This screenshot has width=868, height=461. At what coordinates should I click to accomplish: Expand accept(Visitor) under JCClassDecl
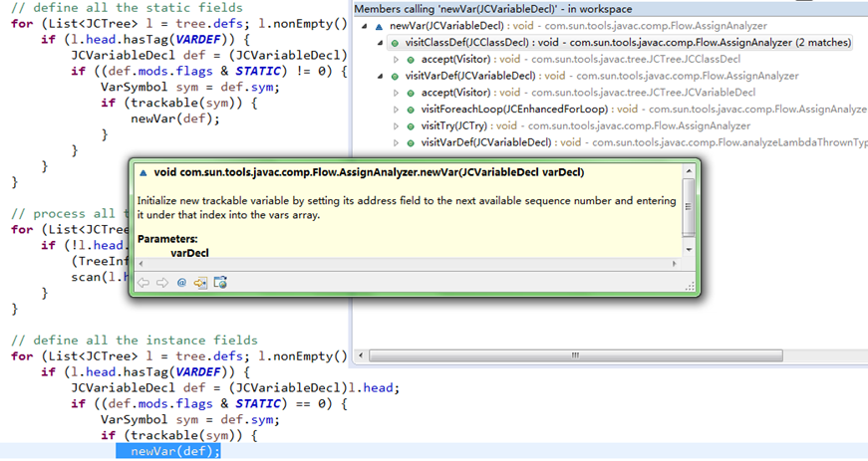point(396,59)
